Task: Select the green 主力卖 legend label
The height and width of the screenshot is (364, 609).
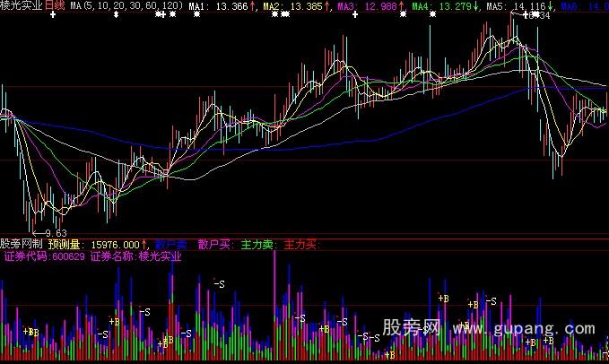Action: coord(258,243)
